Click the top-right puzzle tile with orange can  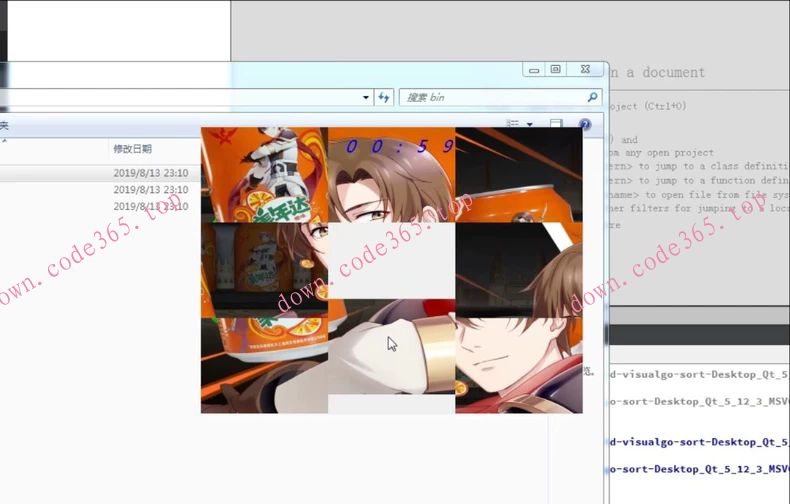coord(518,174)
